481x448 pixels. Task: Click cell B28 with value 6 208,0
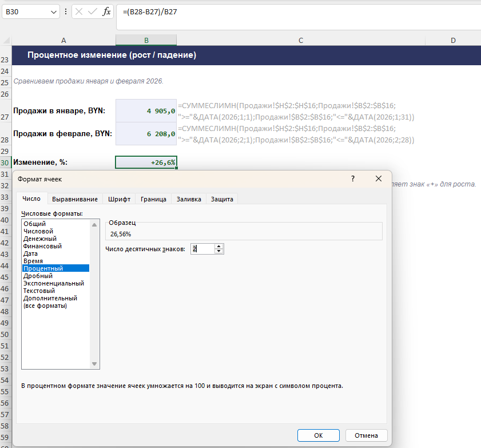(x=146, y=134)
